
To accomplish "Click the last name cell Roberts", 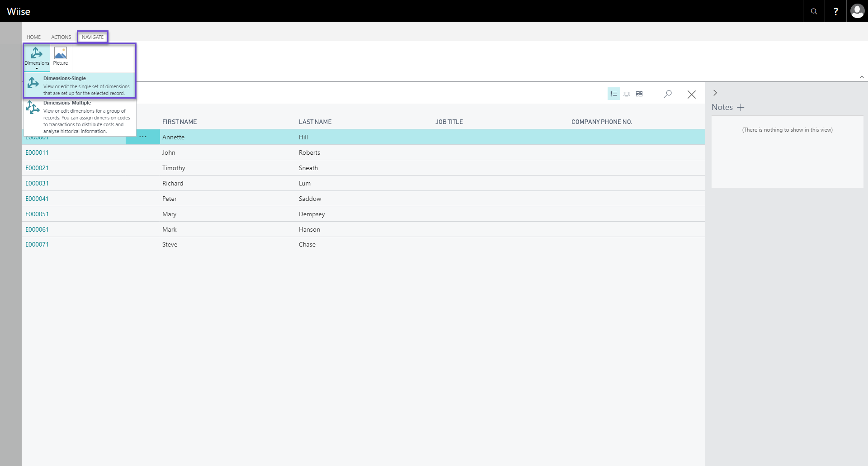I will pos(309,152).
